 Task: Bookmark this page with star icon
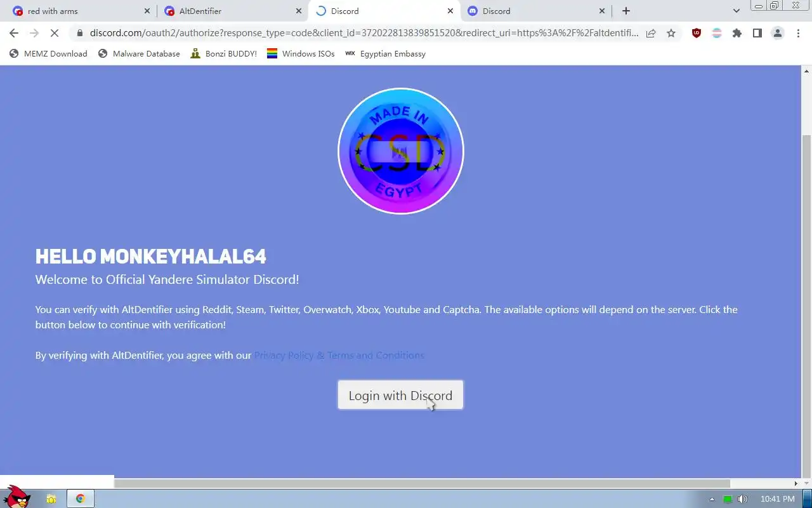coord(671,33)
